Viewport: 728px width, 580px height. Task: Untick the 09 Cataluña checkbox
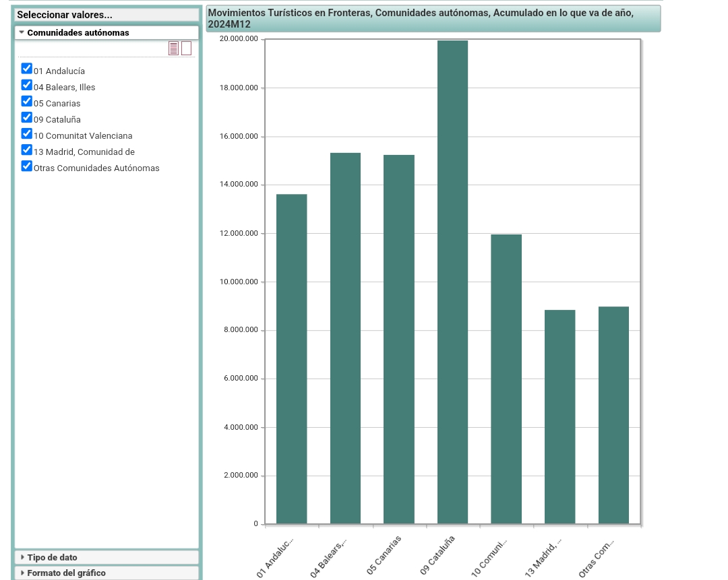click(27, 117)
